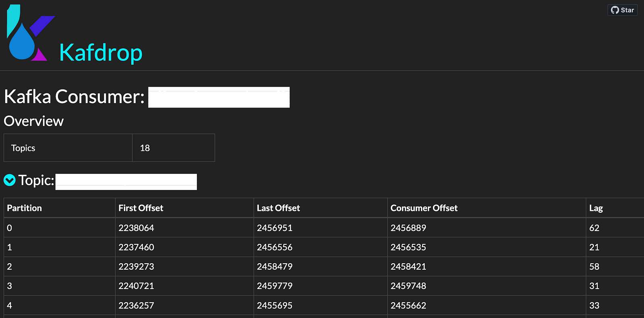The image size is (644, 318).
Task: Select first offset value 2237460
Action: (136, 247)
